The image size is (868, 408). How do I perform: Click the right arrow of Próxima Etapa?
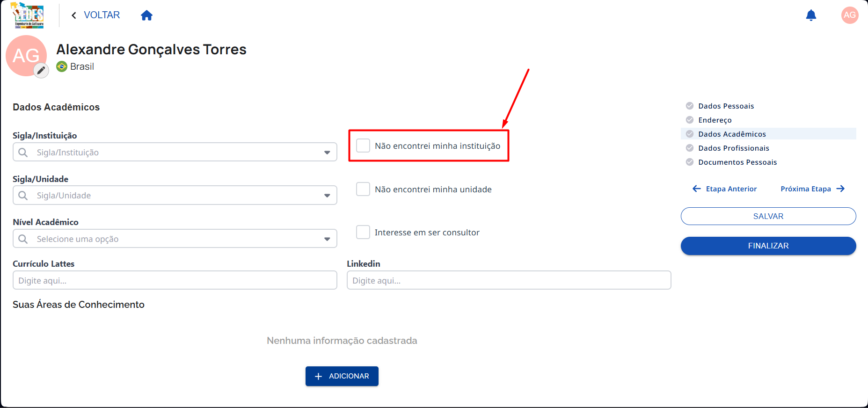pyautogui.click(x=840, y=189)
